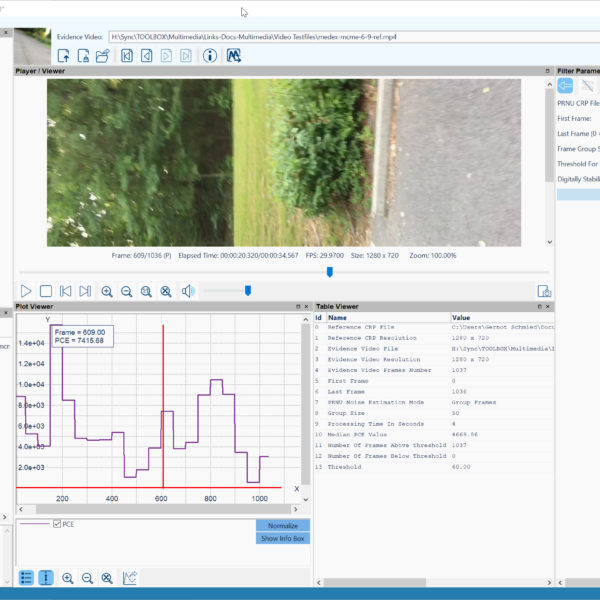Zoom in on the player viewer
Image resolution: width=600 pixels, height=600 pixels.
click(x=107, y=291)
